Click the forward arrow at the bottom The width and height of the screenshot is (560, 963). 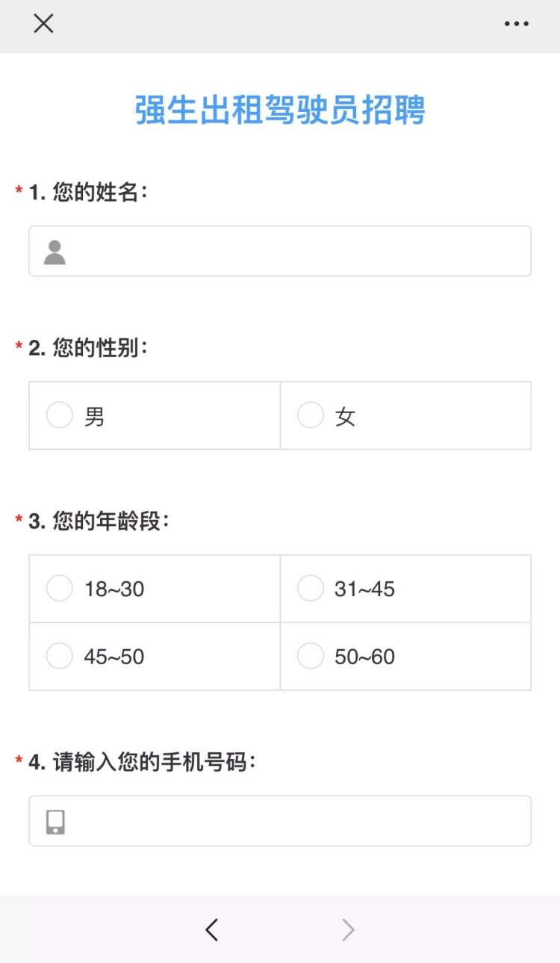click(x=347, y=929)
